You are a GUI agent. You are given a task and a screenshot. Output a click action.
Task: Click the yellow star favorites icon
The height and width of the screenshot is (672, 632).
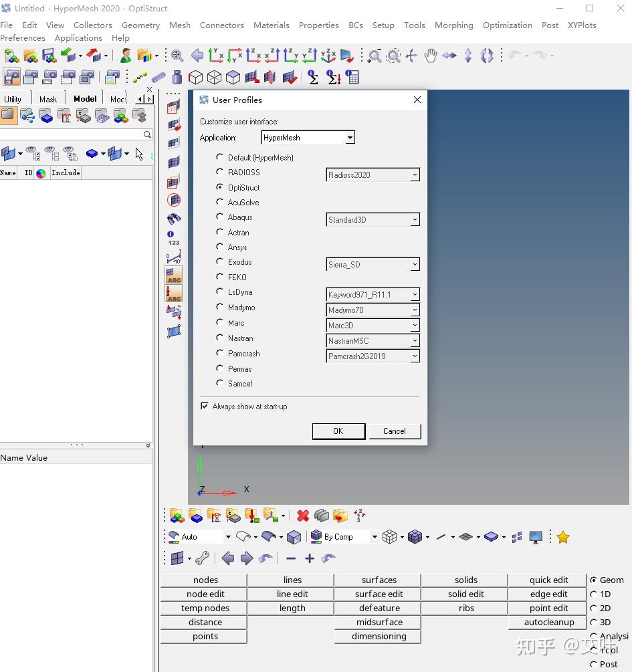563,537
